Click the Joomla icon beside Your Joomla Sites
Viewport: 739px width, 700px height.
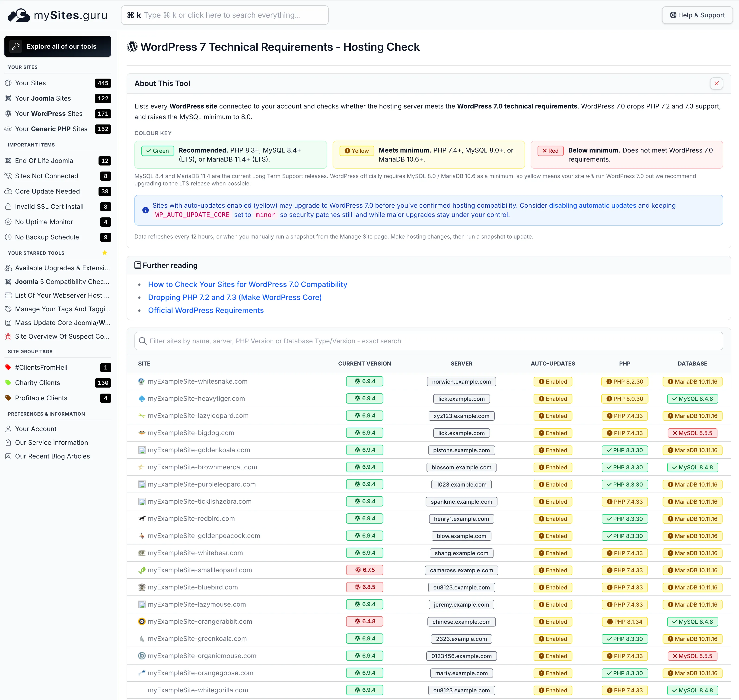point(8,98)
